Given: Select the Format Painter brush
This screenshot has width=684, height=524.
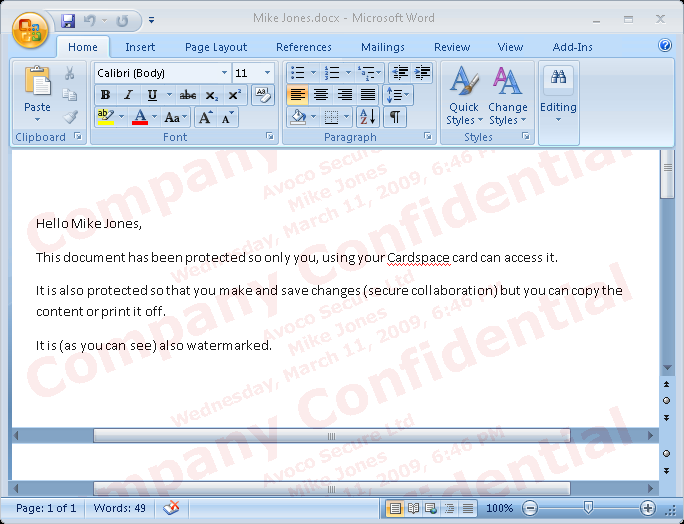Looking at the screenshot, I should point(70,117).
